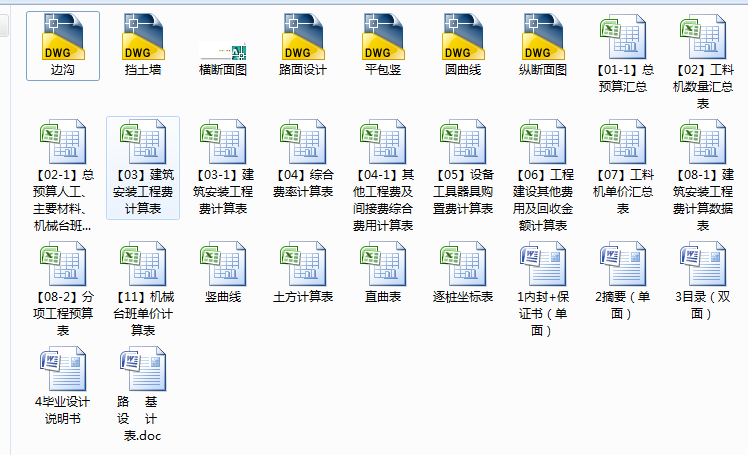
Task: Select the 【11】机械台班单价计算表 Excel icon
Action: pyautogui.click(x=143, y=264)
